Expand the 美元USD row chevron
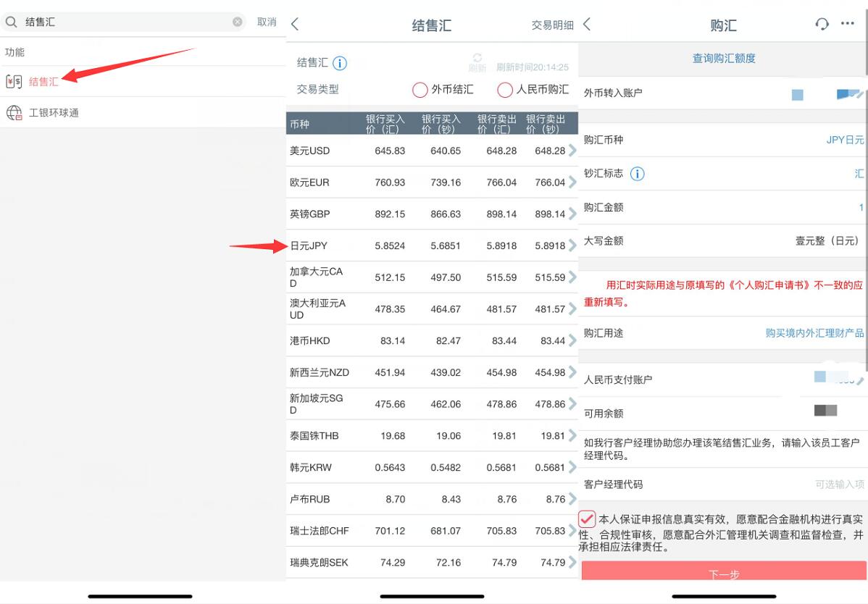The image size is (868, 604). tap(572, 151)
